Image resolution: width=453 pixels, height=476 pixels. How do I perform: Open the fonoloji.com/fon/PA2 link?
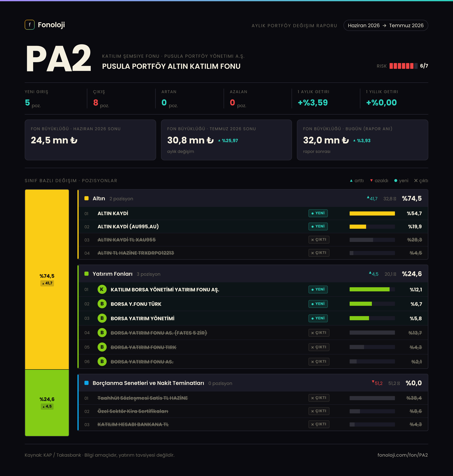click(403, 455)
